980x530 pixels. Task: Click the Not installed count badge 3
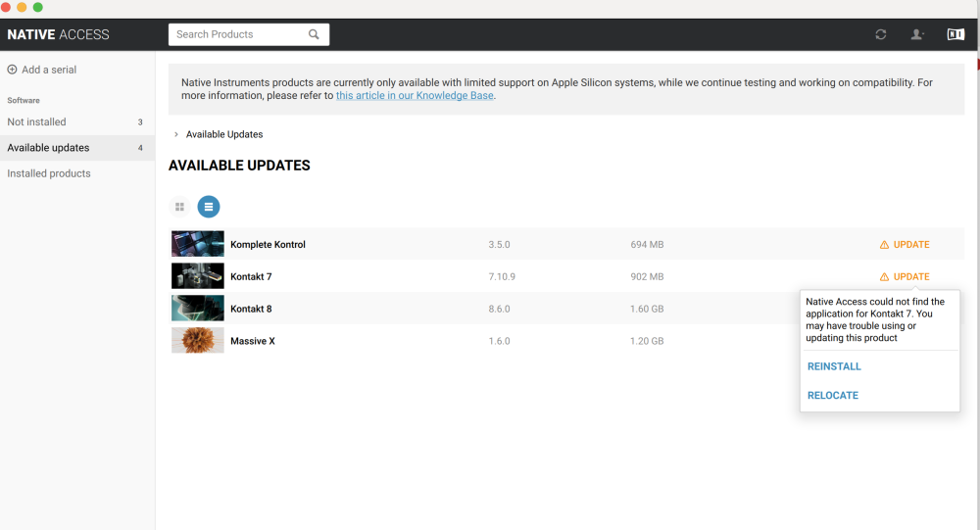[x=140, y=121]
